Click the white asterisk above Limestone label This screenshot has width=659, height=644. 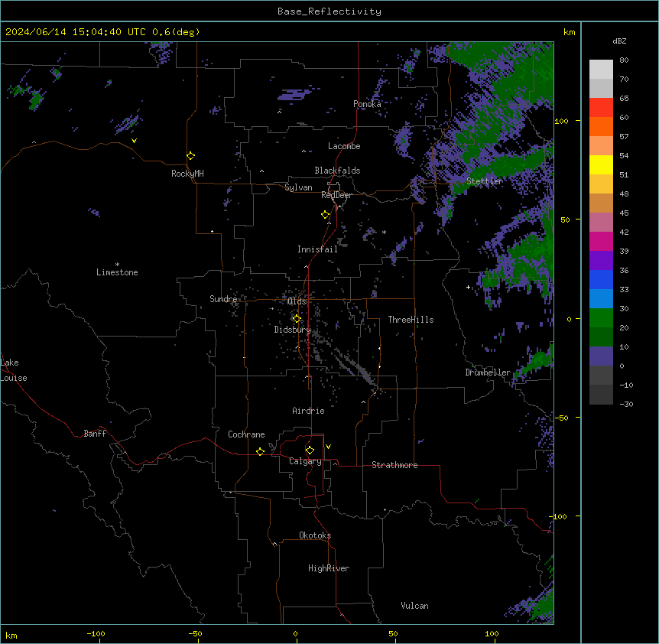[x=117, y=265]
